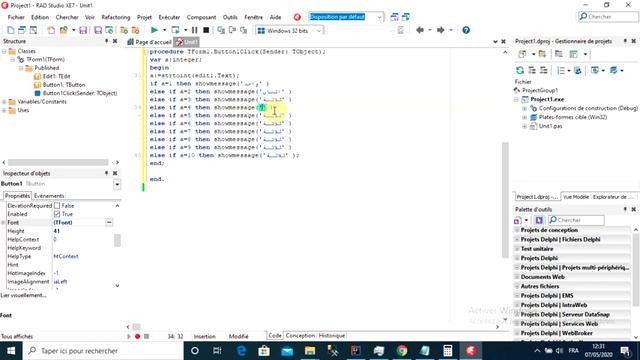Select Button1Click(Sender: TObject) in Structure

click(x=80, y=93)
